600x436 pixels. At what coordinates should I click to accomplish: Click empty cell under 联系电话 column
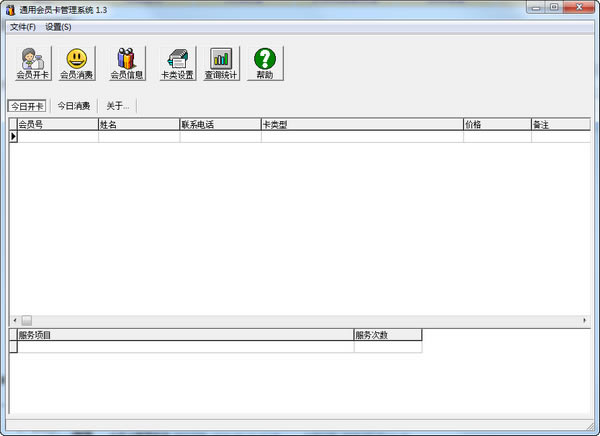[220, 137]
